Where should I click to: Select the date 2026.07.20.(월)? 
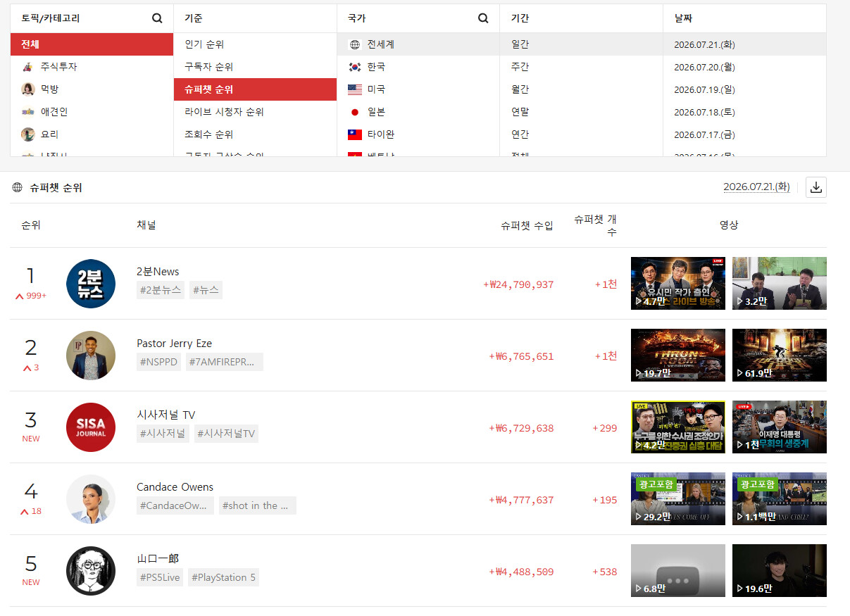click(x=744, y=67)
